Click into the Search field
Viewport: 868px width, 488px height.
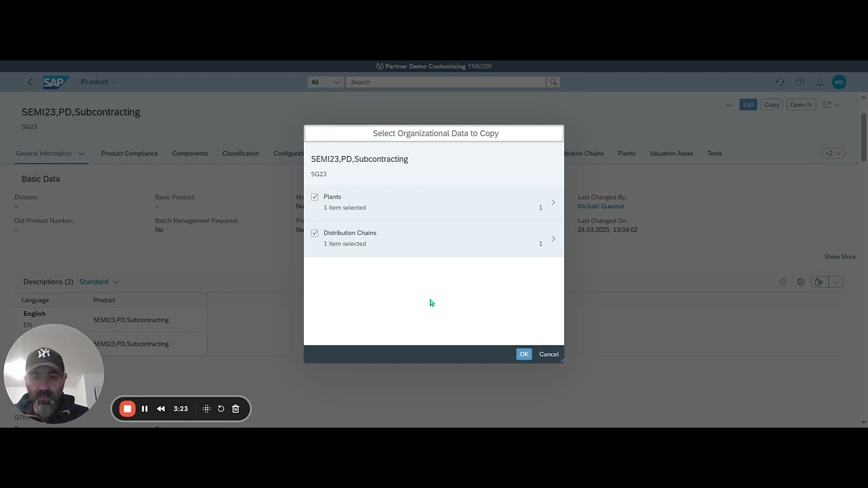click(446, 82)
